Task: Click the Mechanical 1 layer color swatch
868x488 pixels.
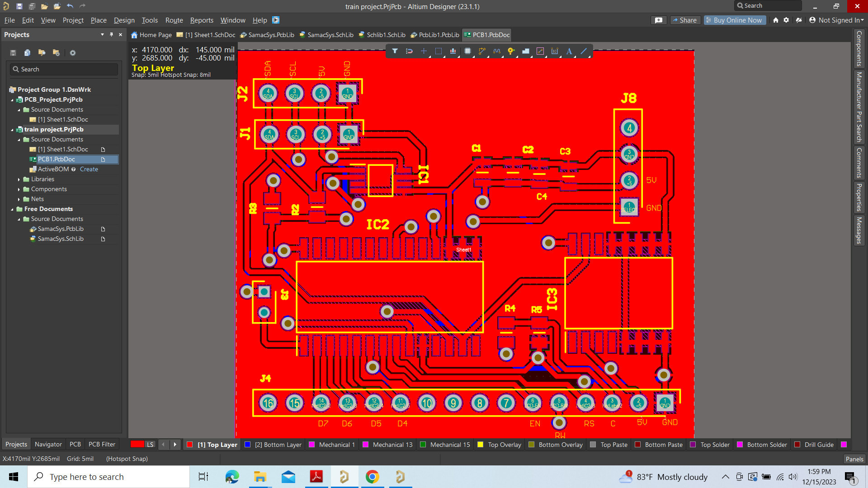Action: [x=311, y=444]
